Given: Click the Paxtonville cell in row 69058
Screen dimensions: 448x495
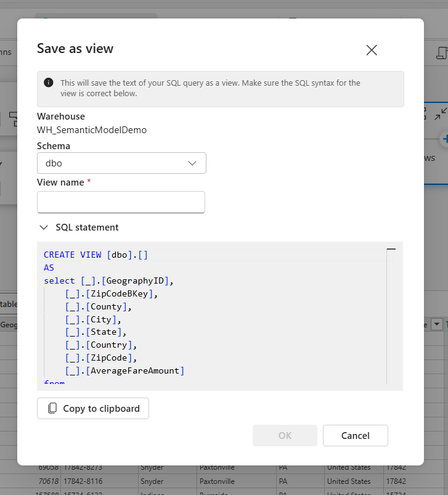Looking at the screenshot, I should tap(217, 468).
